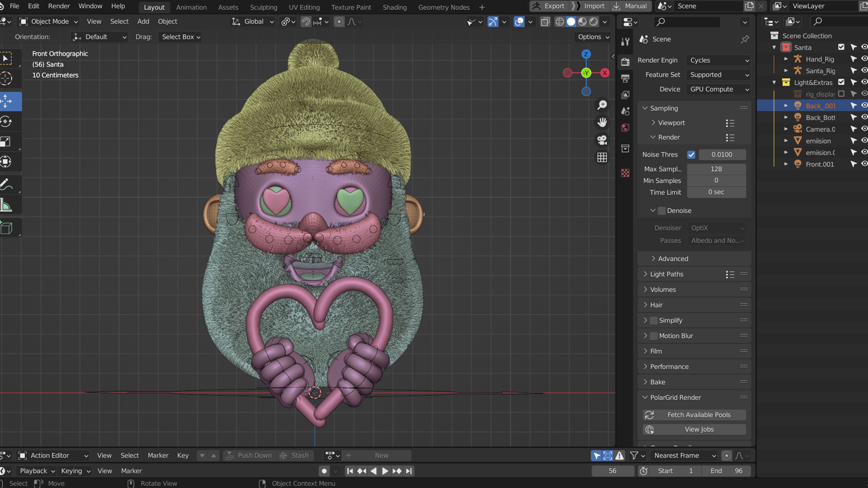Hide Front.001 with its eye icon

point(864,164)
